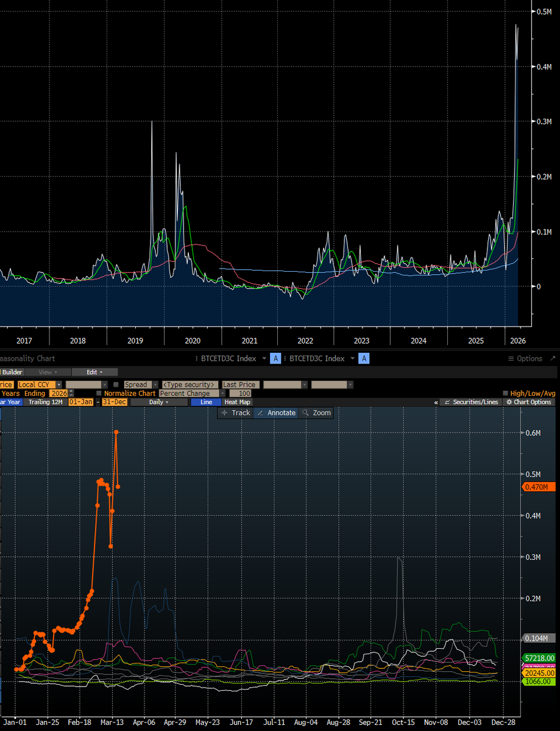Click the 01-Jan start date field
Screen dimensions: 560x731
point(81,402)
